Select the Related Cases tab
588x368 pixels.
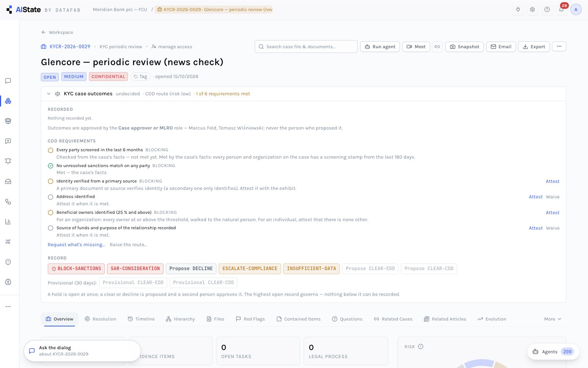point(393,319)
